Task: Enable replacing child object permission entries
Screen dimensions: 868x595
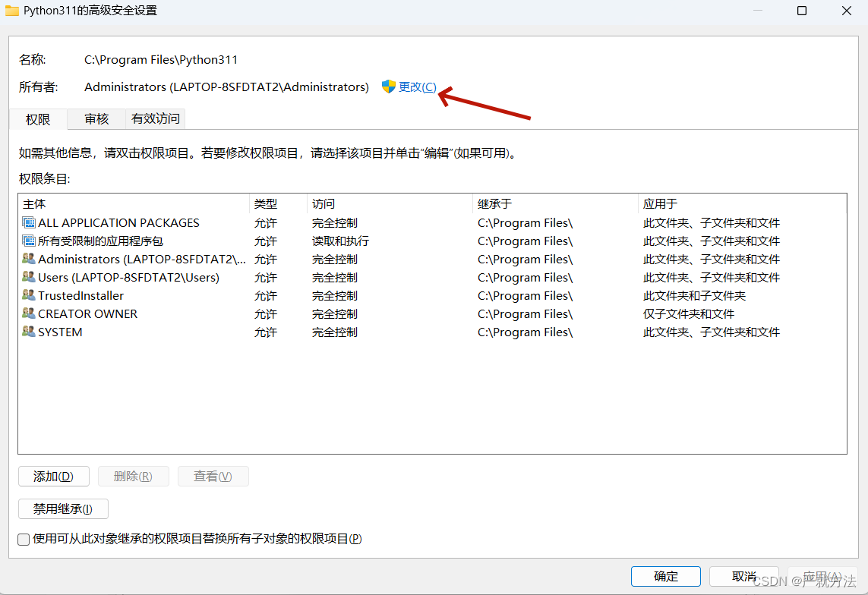Action: [x=23, y=539]
